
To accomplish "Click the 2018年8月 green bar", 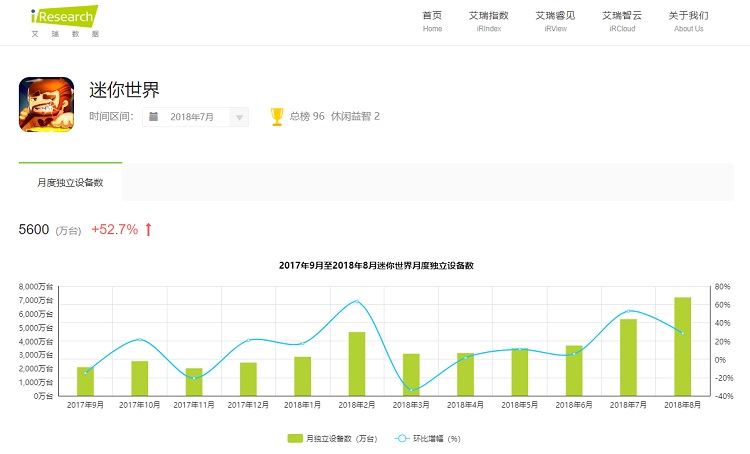I will pyautogui.click(x=683, y=347).
